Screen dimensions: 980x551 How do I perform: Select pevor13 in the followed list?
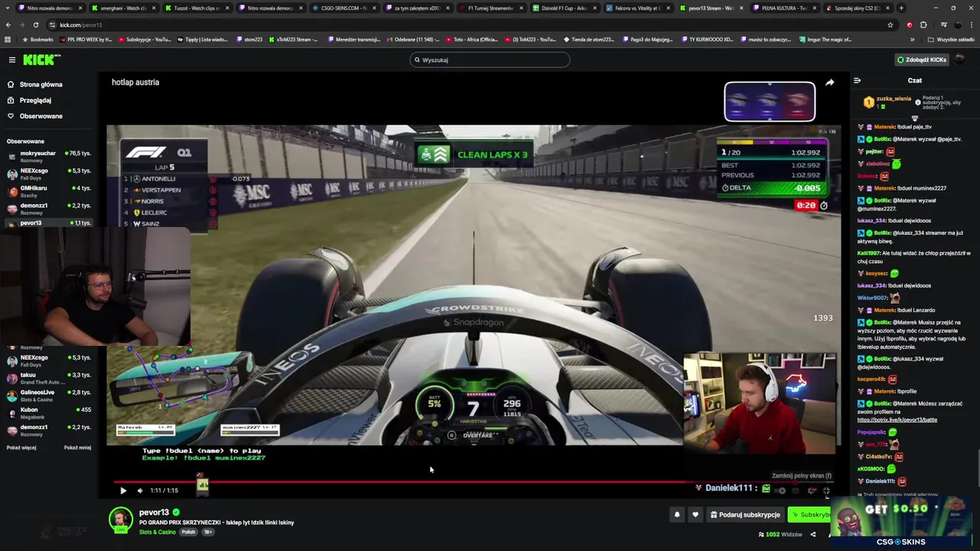pos(49,223)
